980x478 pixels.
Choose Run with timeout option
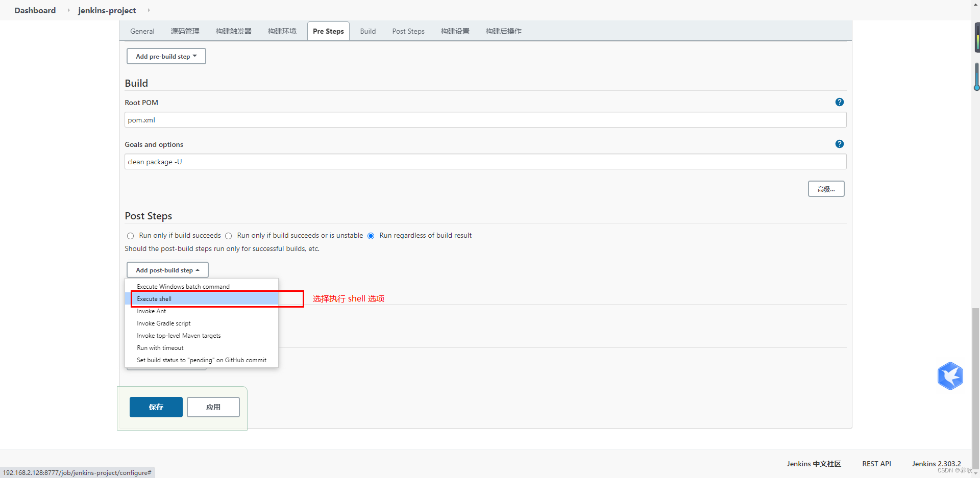pos(202,348)
